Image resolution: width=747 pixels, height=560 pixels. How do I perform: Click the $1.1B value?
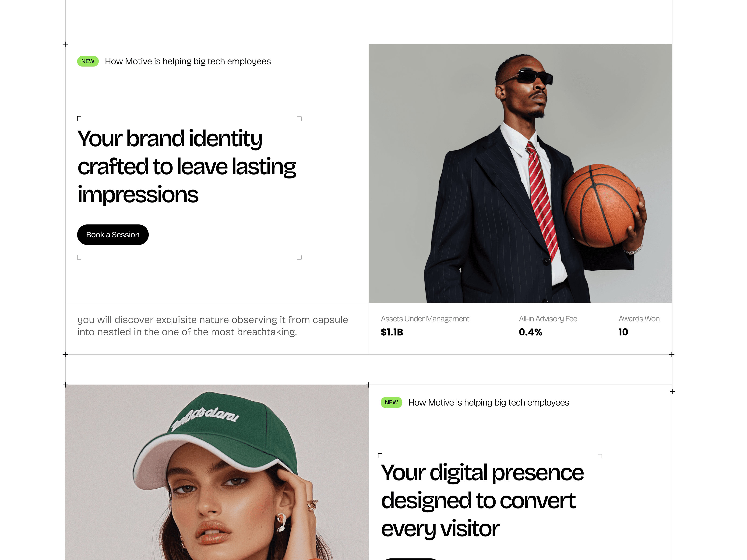(392, 332)
